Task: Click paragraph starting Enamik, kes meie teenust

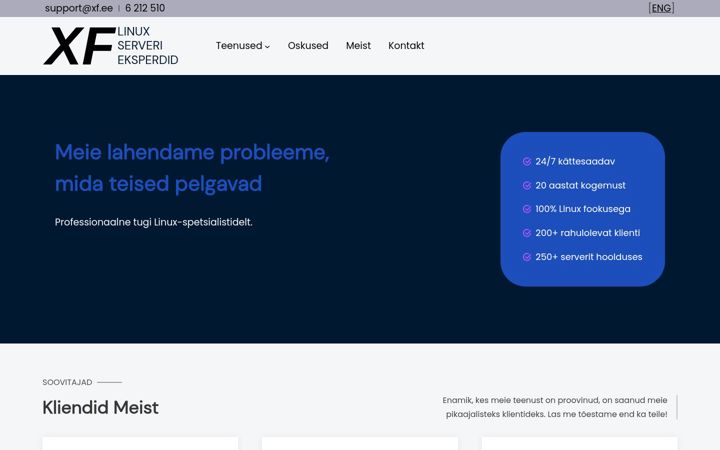Action: tap(555, 407)
